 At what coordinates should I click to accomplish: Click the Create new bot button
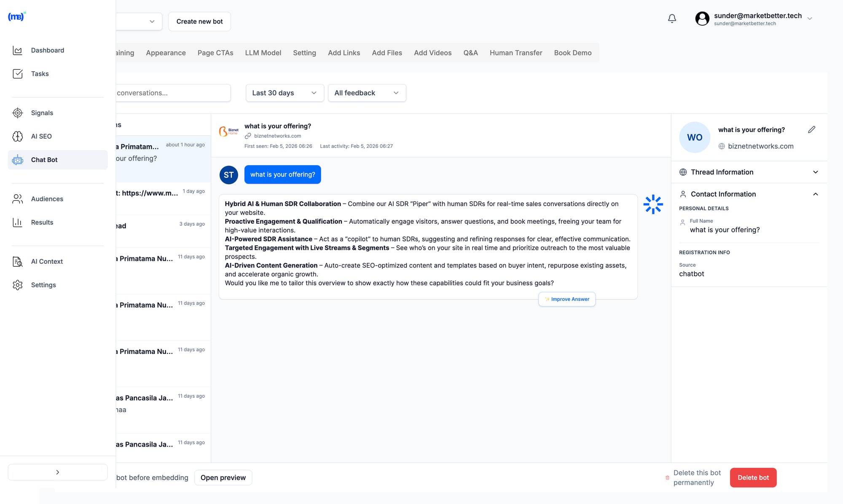[199, 21]
